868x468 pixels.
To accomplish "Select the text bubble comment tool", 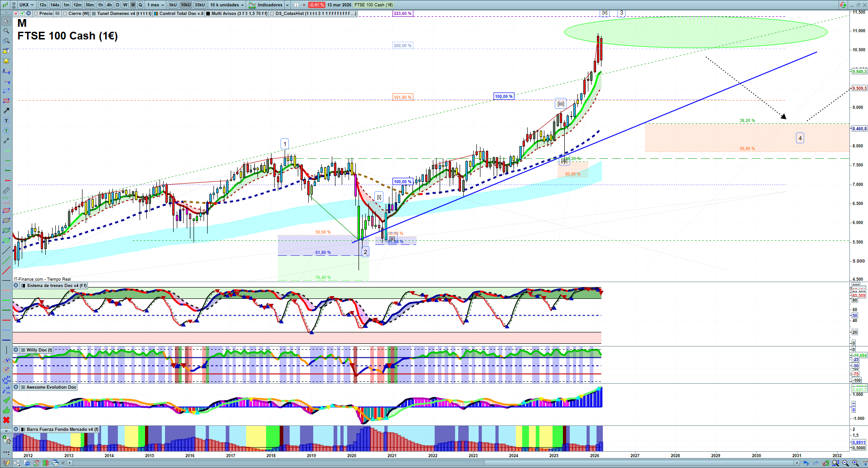I will [x=6, y=131].
